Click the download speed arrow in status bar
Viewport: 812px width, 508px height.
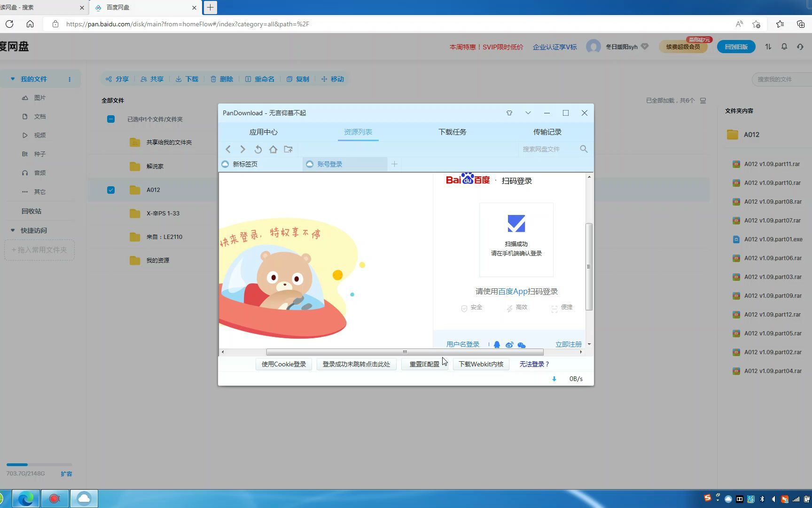point(554,379)
